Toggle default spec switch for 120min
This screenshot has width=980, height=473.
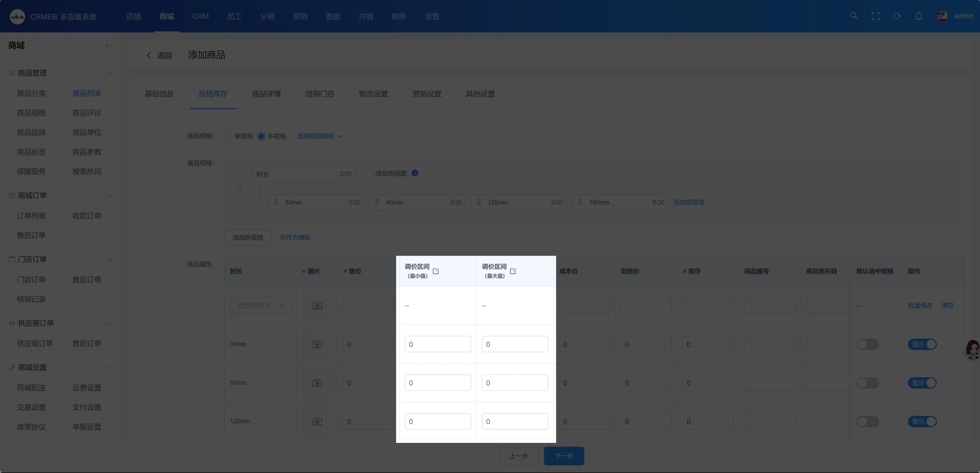click(867, 421)
